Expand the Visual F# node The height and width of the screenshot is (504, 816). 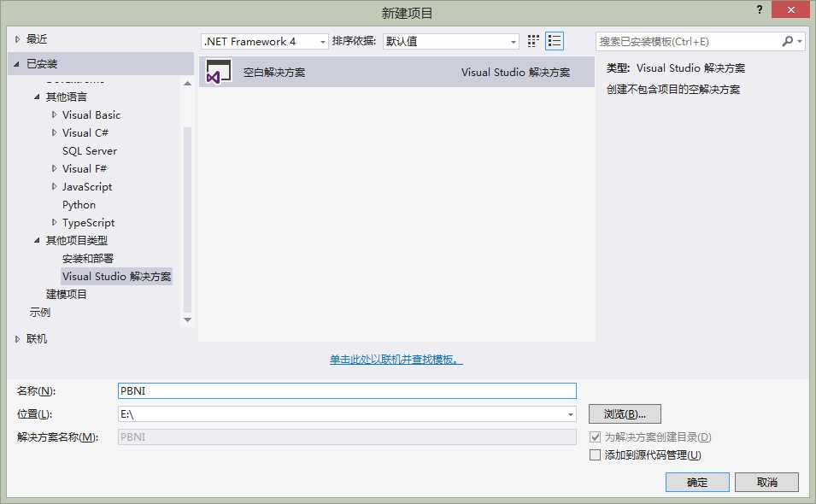coord(54,168)
